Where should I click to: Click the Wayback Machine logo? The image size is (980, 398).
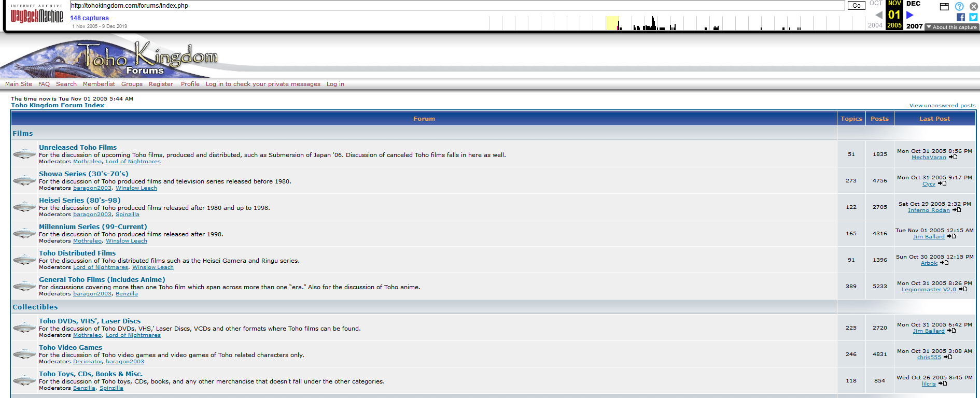tap(37, 15)
